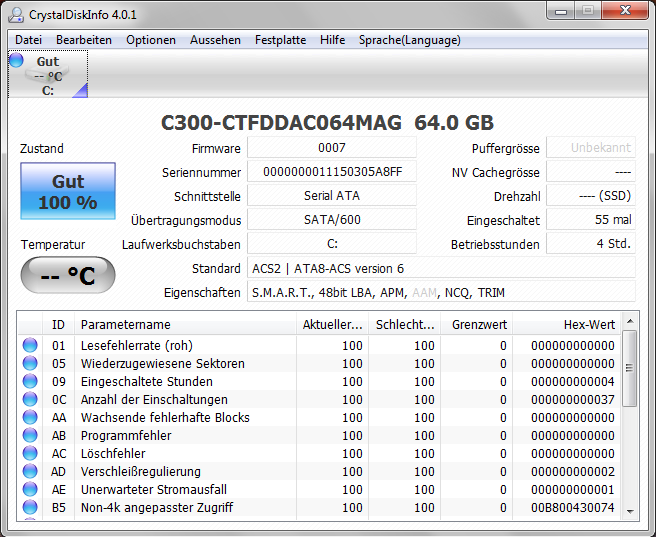656x537 pixels.
Task: Click the Hex-Wert column header
Action: 567,325
